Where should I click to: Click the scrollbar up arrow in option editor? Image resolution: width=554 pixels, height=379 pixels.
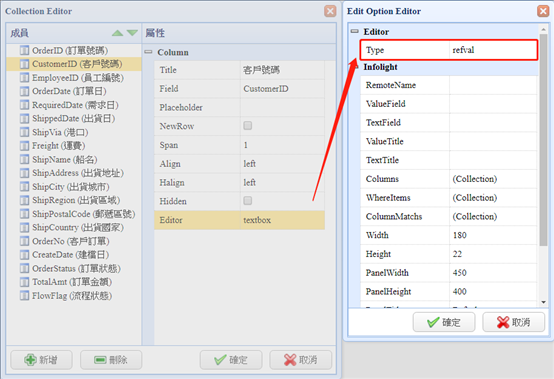543,28
